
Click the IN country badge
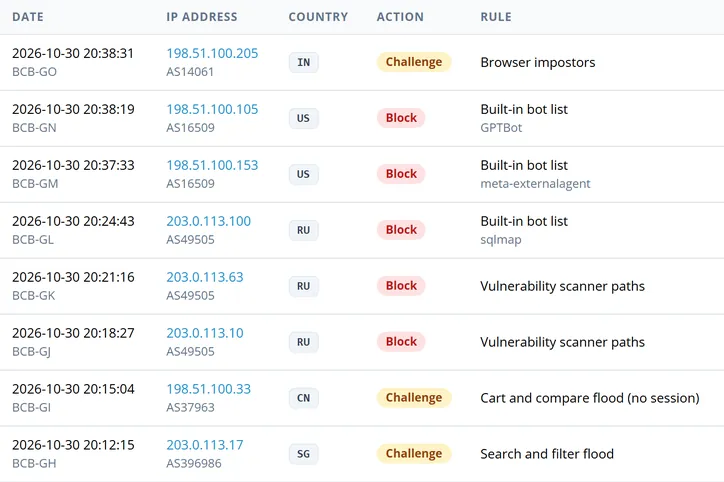pos(303,62)
